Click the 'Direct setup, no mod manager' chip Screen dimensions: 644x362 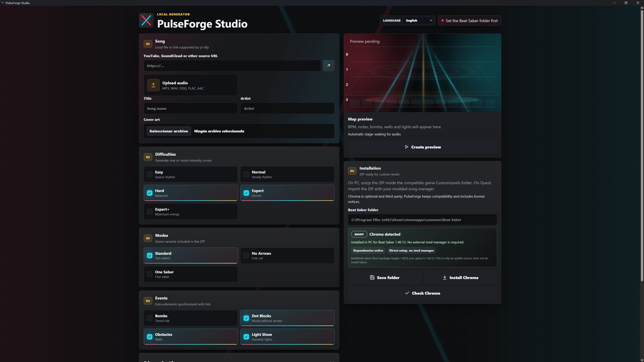pos(412,251)
